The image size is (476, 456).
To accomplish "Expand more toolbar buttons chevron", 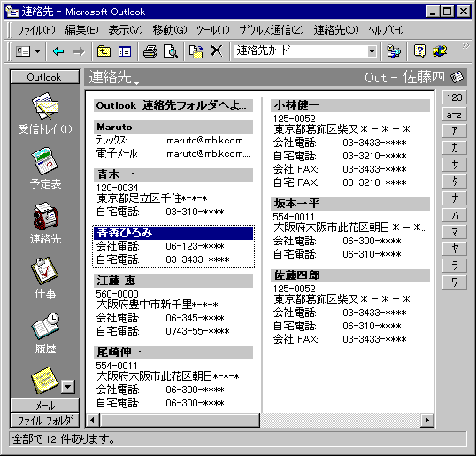I will pos(465,46).
